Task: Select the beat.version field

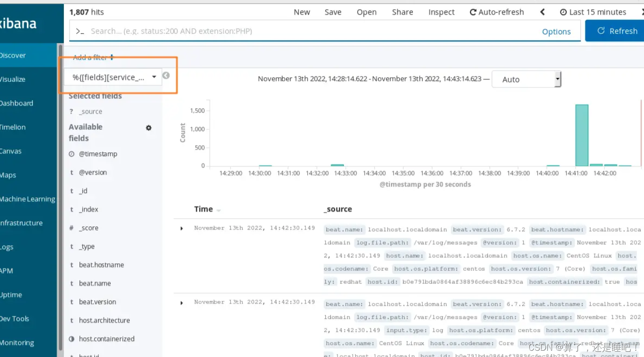Action: (98, 302)
